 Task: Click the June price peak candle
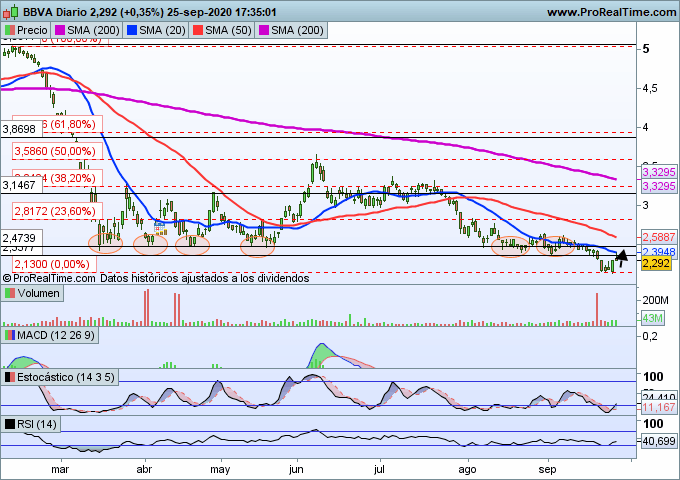317,164
